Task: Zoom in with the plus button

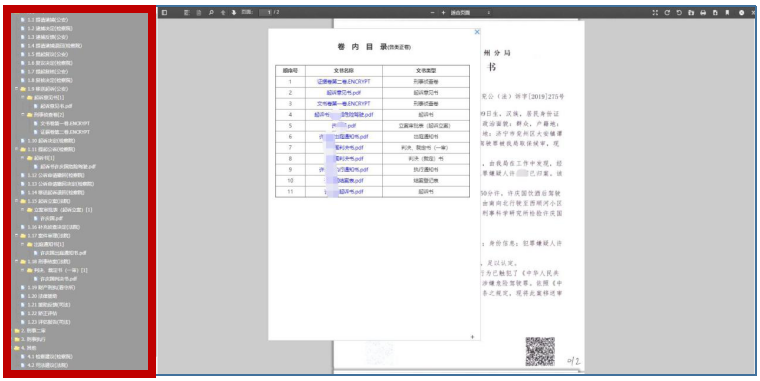Action: (443, 13)
